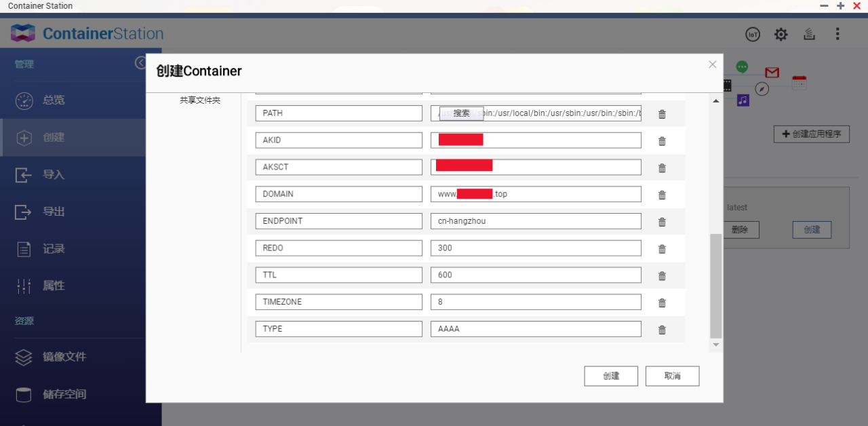Click the 创建 button in dialog footer

[611, 376]
